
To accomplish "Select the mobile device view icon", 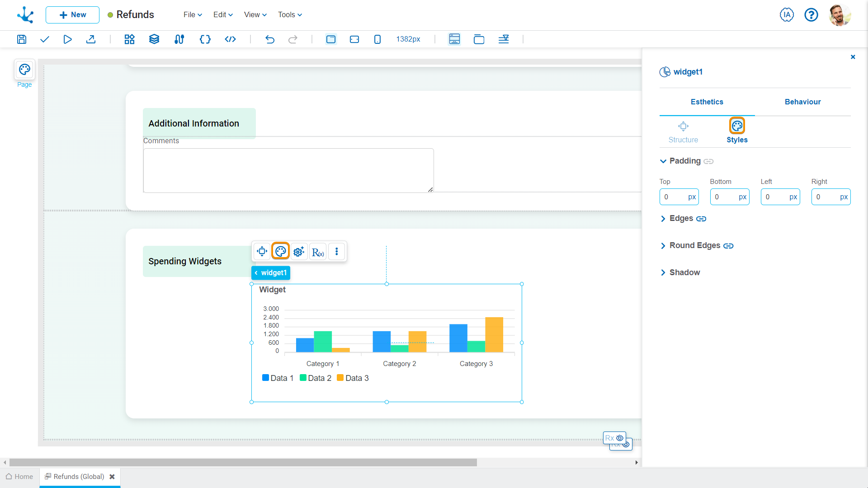I will (377, 39).
